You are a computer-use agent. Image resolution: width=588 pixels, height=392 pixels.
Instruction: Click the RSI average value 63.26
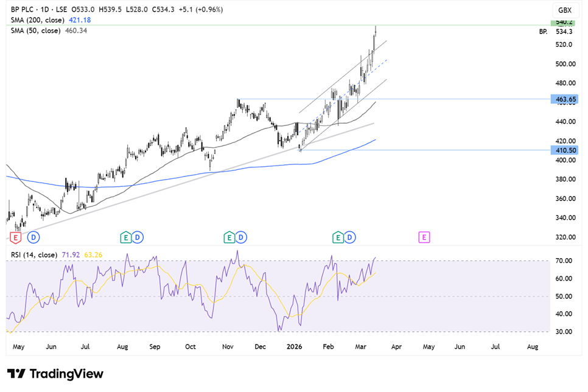tap(93, 254)
